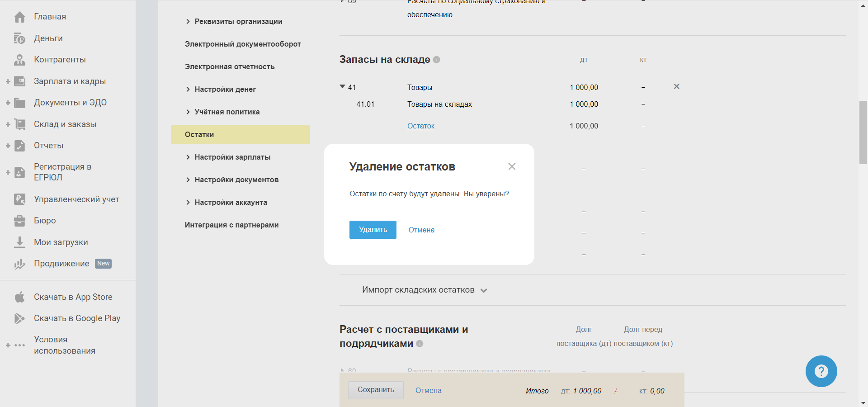Open Бюро briefcase icon
The width and height of the screenshot is (868, 407).
pyautogui.click(x=19, y=221)
